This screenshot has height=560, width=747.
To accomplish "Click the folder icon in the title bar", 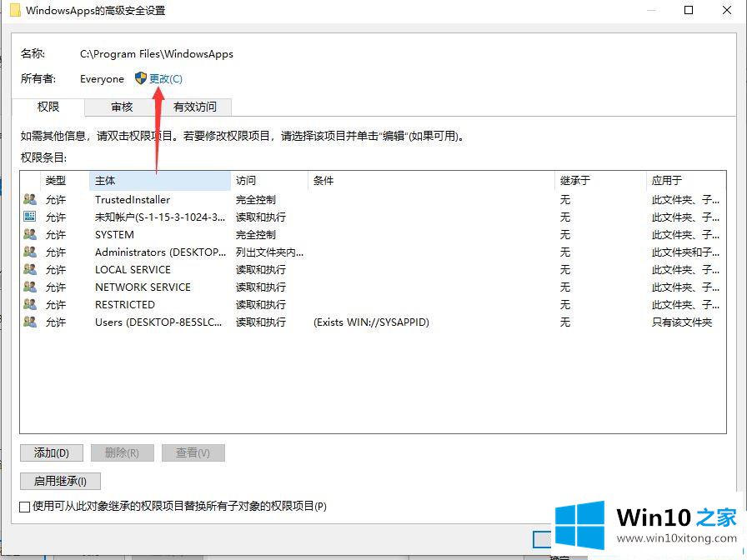I will [x=15, y=10].
